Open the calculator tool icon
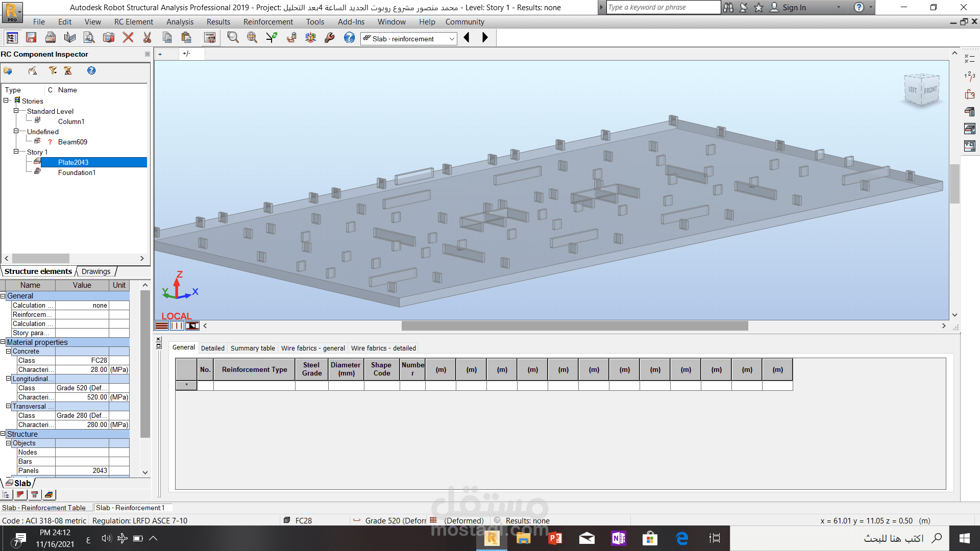Viewport: 980px width, 551px height. (x=209, y=38)
